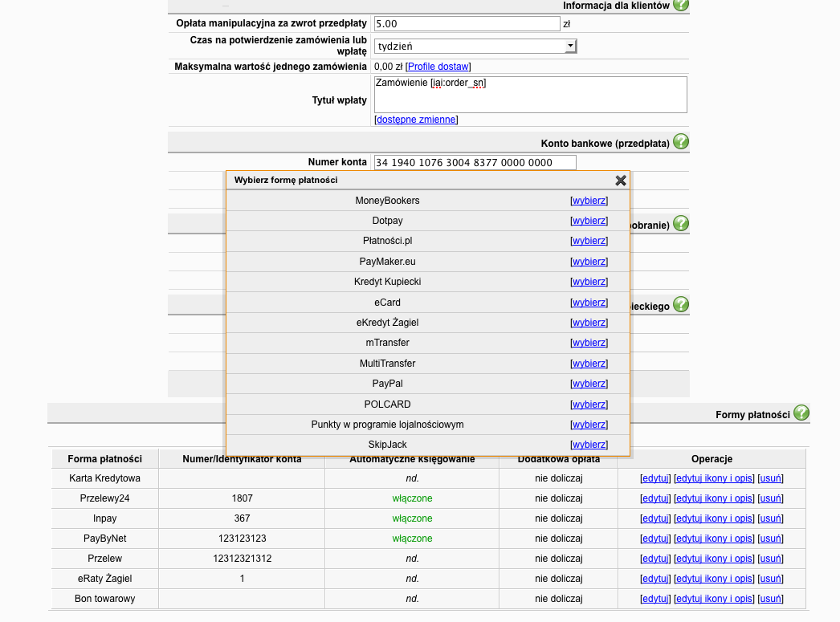Viewport: 840px width, 622px height.
Task: Edit the Bon towarowy payment form
Action: tap(655, 599)
